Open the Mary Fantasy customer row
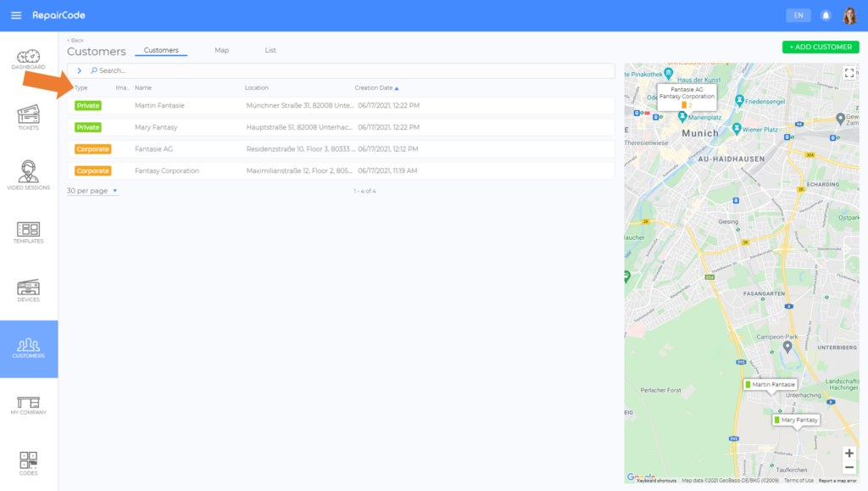 point(341,127)
